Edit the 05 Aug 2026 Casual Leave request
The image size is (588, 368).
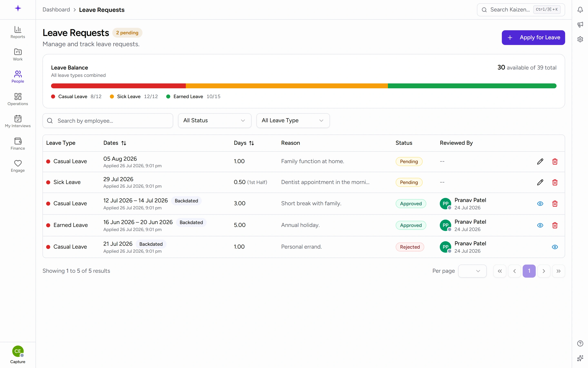point(540,161)
